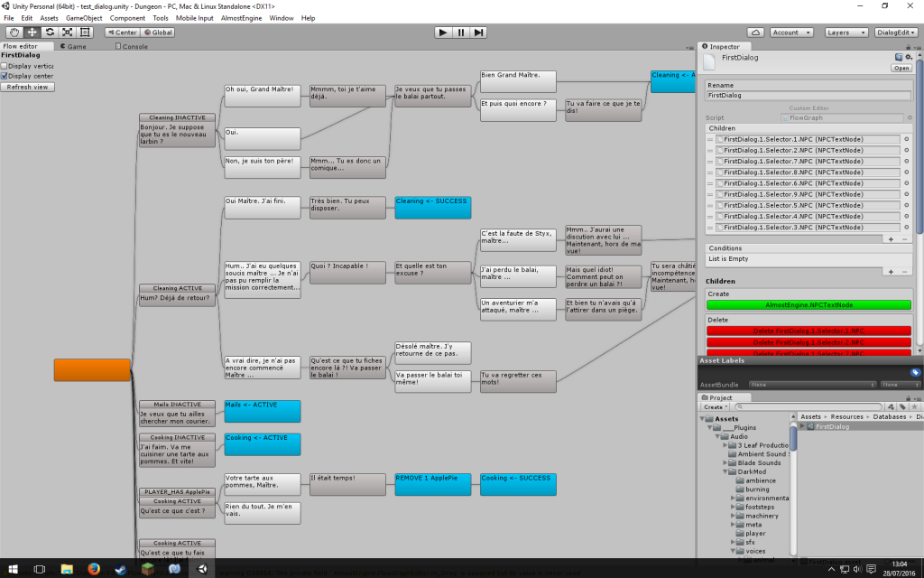Click Delete FirstDialog.1.Selector.1.NPC button

pyautogui.click(x=808, y=331)
